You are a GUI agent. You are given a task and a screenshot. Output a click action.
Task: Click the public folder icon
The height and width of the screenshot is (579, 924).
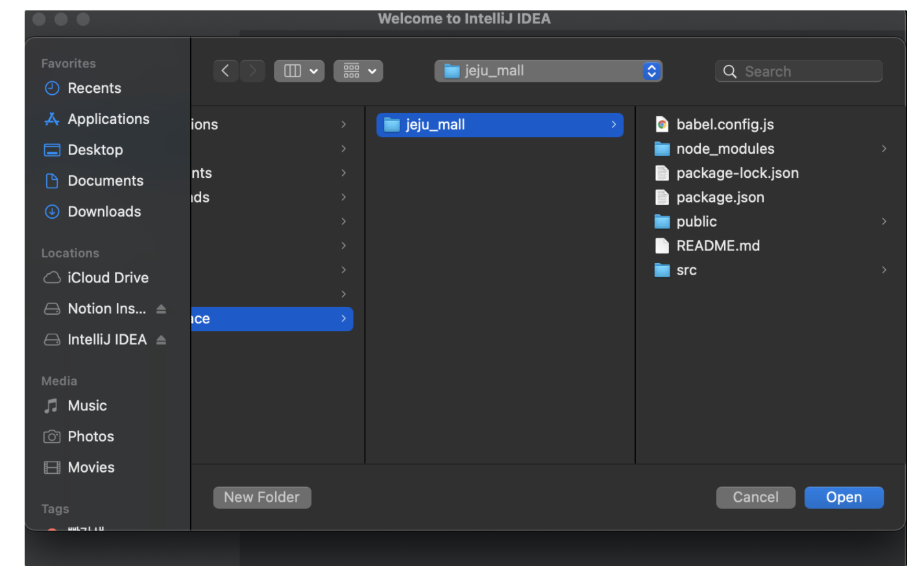coord(662,221)
